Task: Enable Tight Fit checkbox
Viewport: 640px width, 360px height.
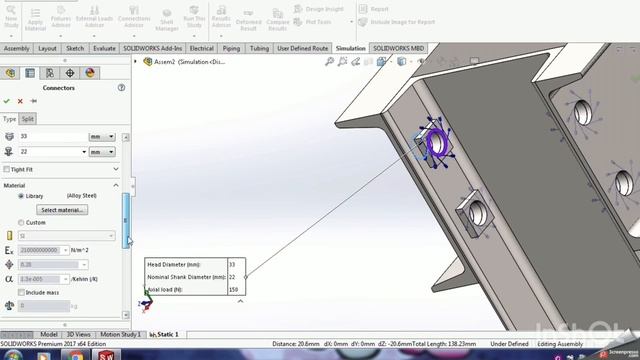Action: click(7, 169)
